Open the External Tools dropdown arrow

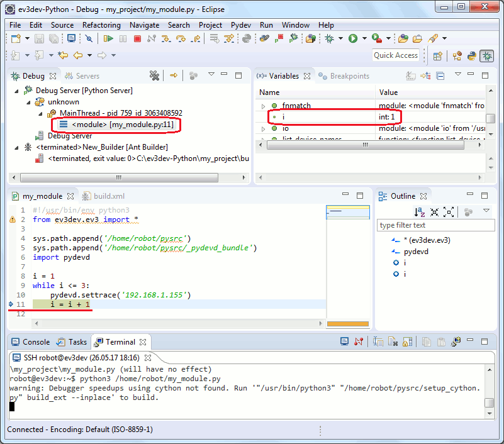(388, 38)
